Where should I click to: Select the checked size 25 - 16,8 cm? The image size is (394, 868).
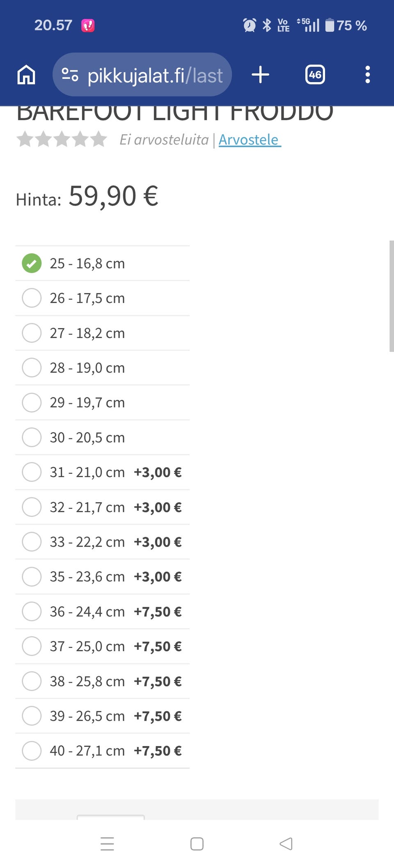32,263
